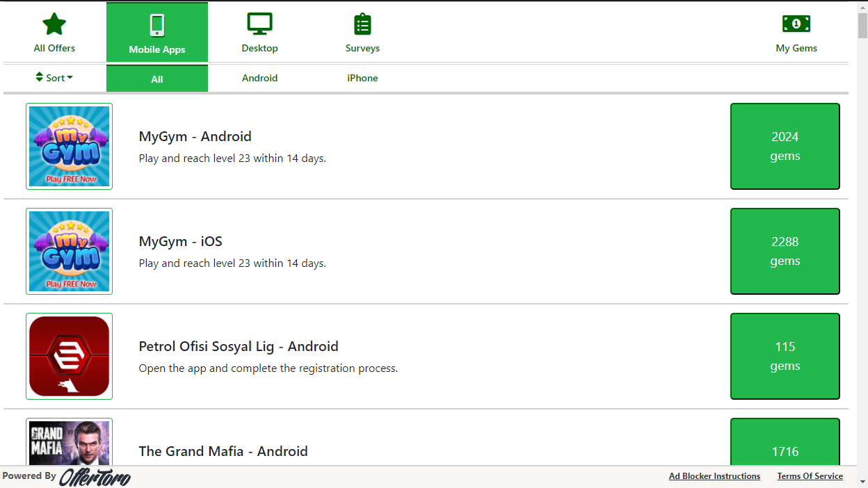Open Ad Blocker Instructions link
Image resolution: width=868 pixels, height=488 pixels.
pyautogui.click(x=714, y=476)
